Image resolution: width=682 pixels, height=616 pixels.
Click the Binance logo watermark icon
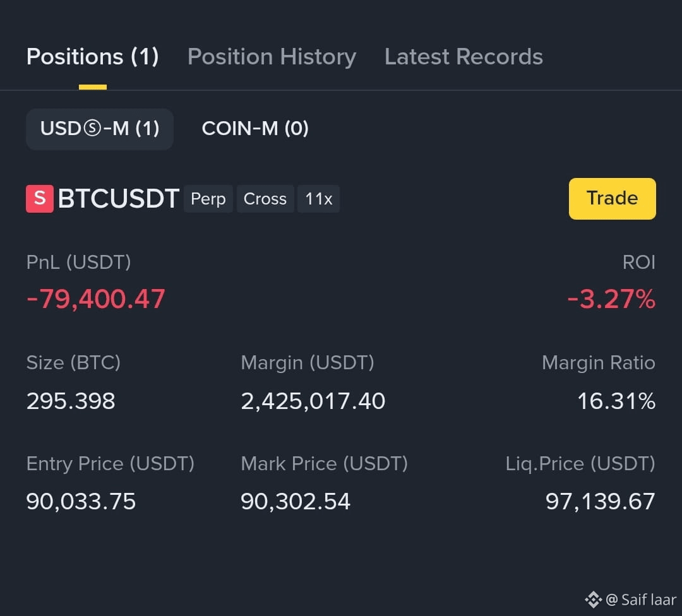[x=593, y=600]
